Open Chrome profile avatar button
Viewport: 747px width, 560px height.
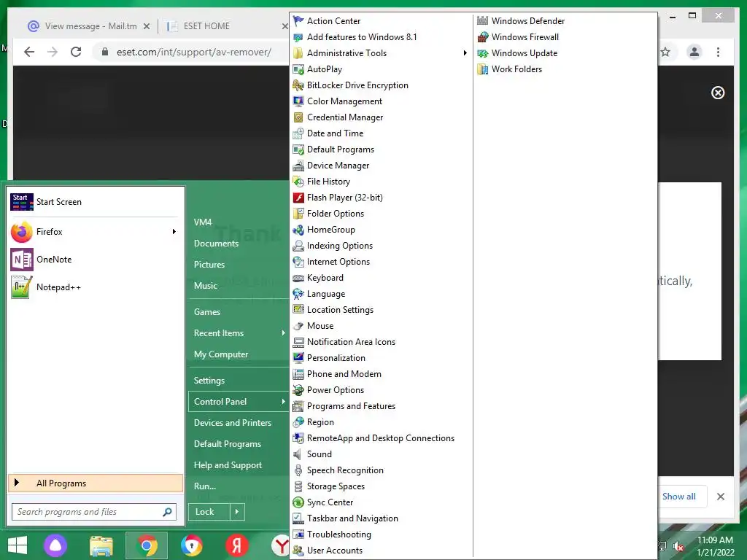click(x=694, y=52)
